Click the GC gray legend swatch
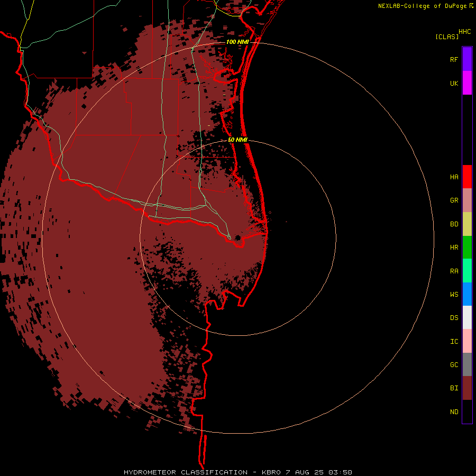This screenshot has height=476, width=476. pos(467,364)
